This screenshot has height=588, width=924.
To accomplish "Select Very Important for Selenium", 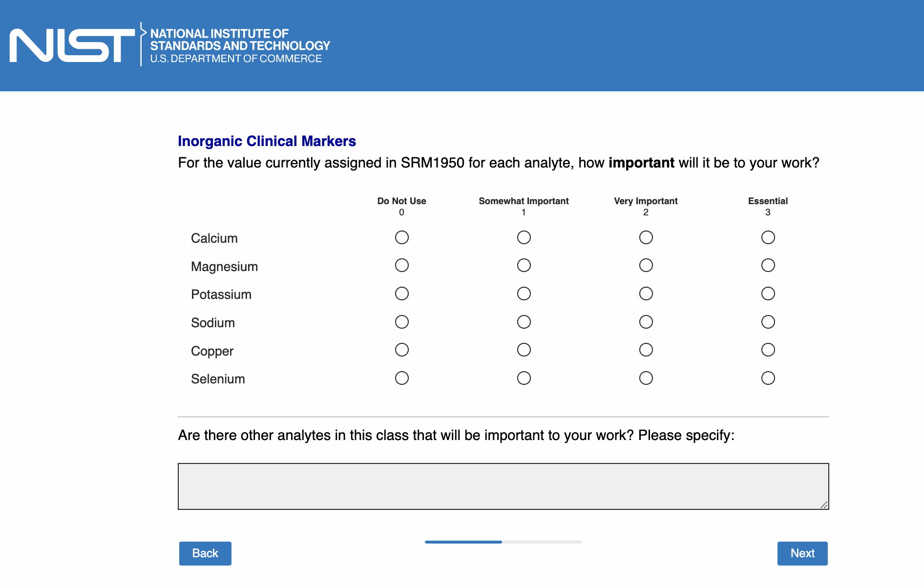I will 646,378.
